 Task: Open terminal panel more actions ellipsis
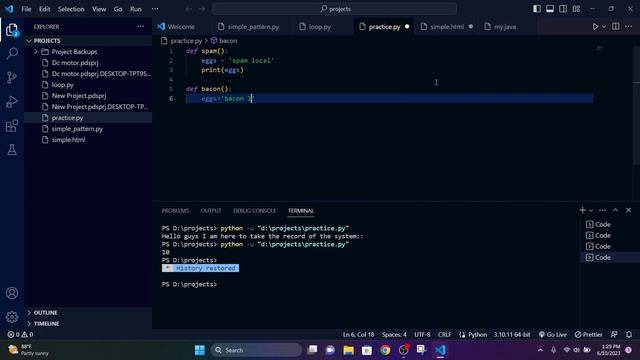[602, 210]
